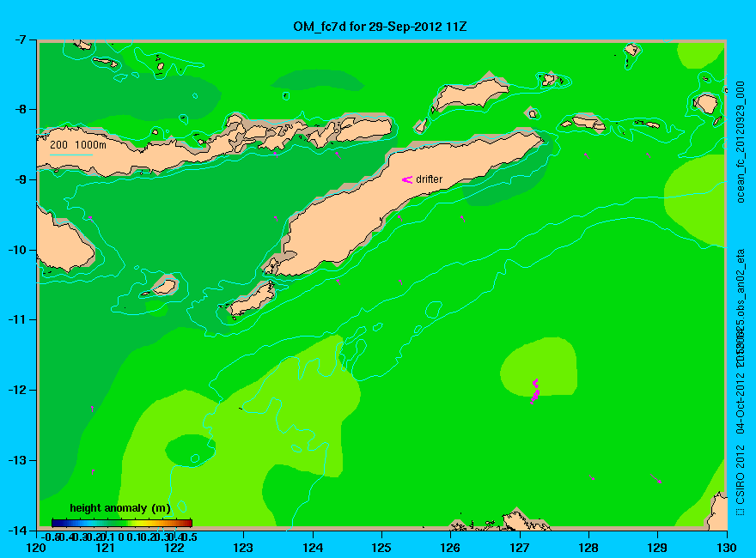Click the magenta drifter arrow symbol beside "drifter"
The height and width of the screenshot is (558, 756).
point(407,179)
